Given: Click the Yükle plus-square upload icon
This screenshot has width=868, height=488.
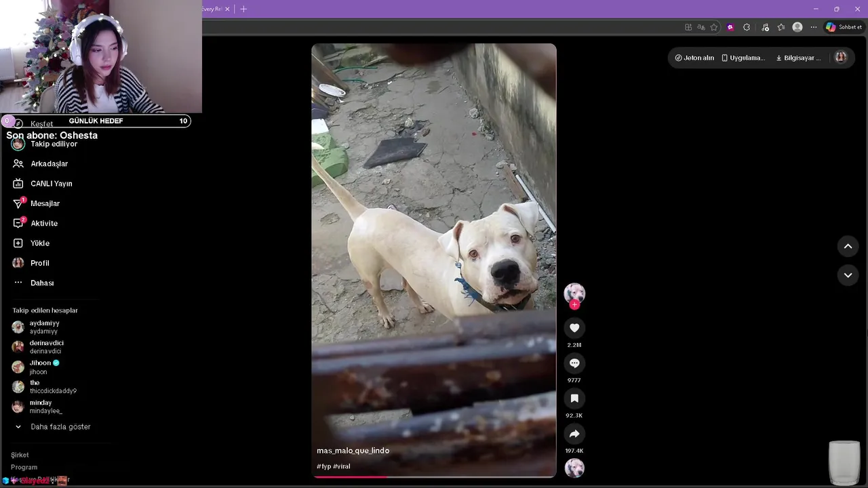Looking at the screenshot, I should (18, 243).
